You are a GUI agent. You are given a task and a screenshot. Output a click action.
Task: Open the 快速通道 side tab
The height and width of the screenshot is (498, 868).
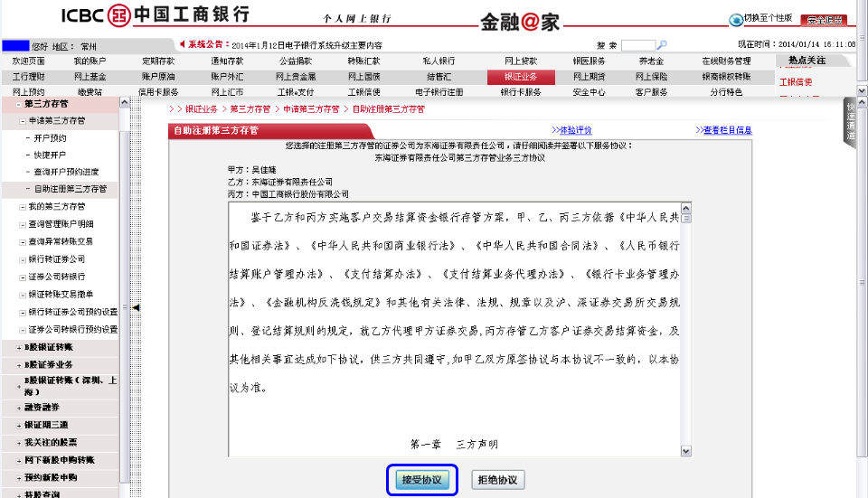850,122
